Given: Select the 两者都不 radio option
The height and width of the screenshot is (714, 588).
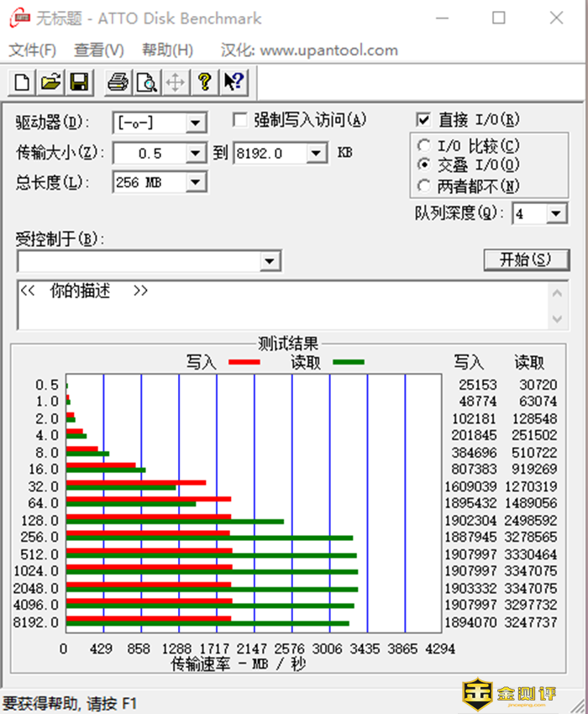Looking at the screenshot, I should 424,186.
